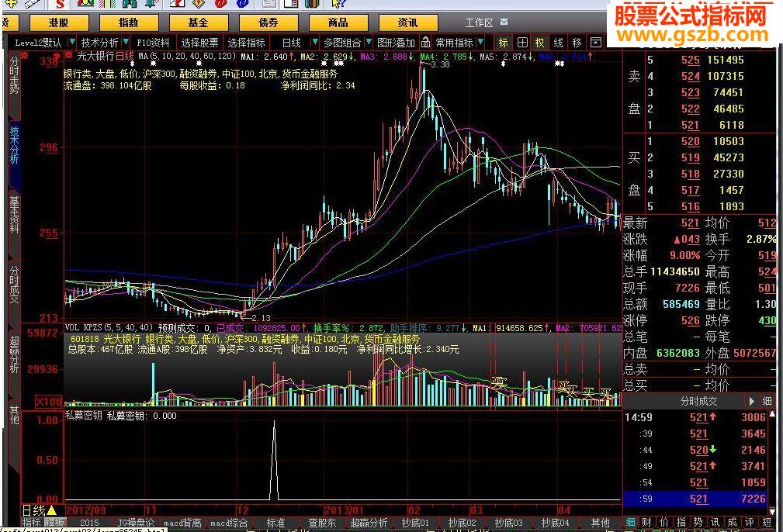The image size is (783, 532).
Task: Click the F10资料 button
Action: click(154, 43)
